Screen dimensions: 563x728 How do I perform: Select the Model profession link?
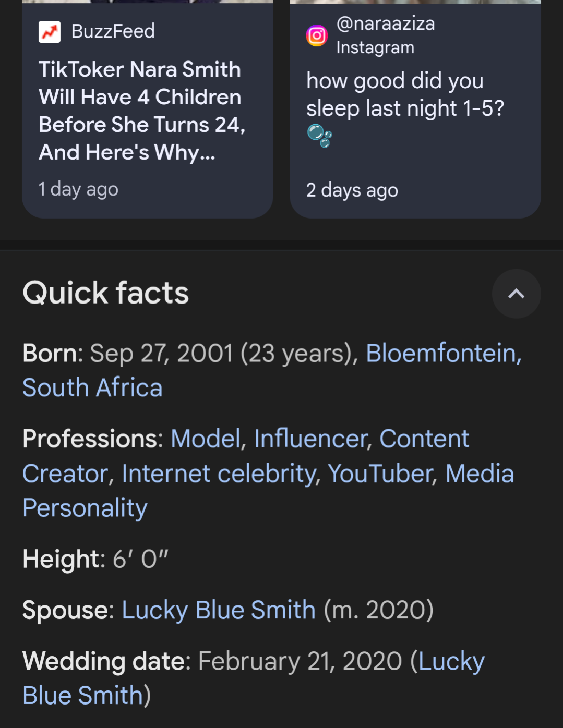coord(206,439)
